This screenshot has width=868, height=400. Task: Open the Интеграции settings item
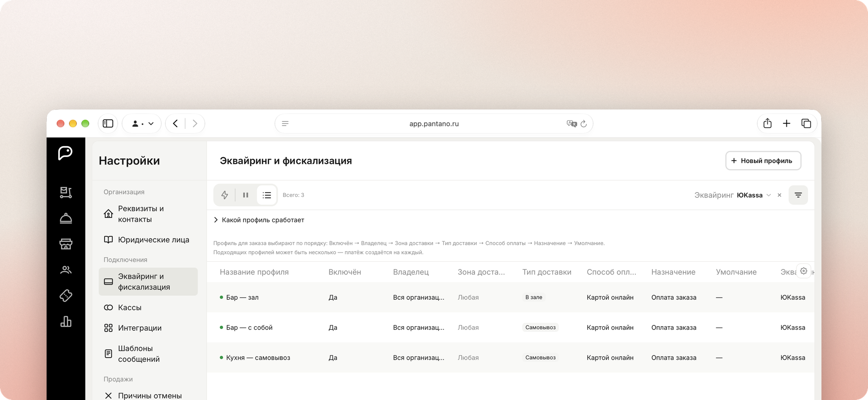tap(148, 328)
